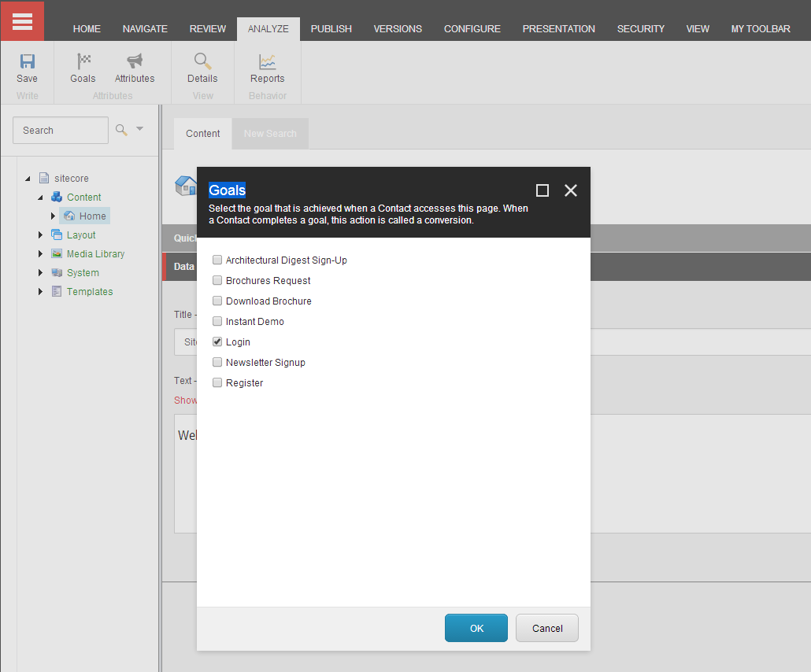
Task: Tick the Architectural Digest Sign-Up checkbox
Action: [217, 260]
